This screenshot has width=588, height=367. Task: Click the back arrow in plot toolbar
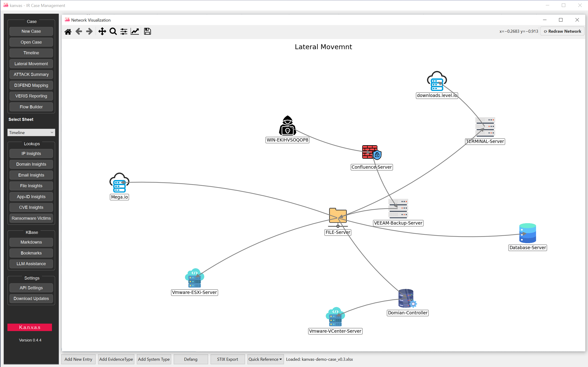tap(79, 32)
